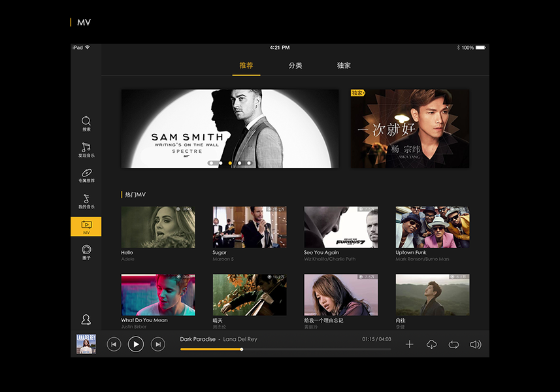Click the artist name Maroon 5
This screenshot has height=392, width=560.
(223, 259)
